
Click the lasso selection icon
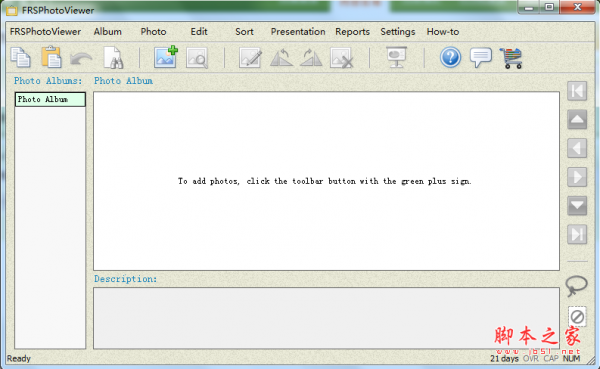(576, 286)
